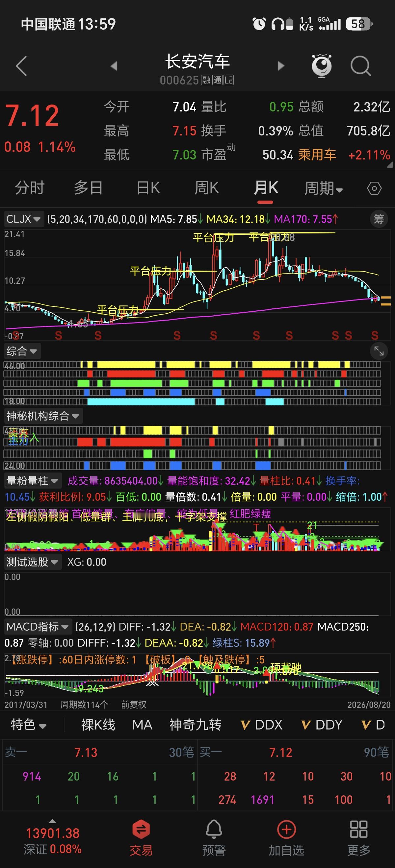
Task: Tap the 通 connect badge
Action: pyautogui.click(x=217, y=80)
